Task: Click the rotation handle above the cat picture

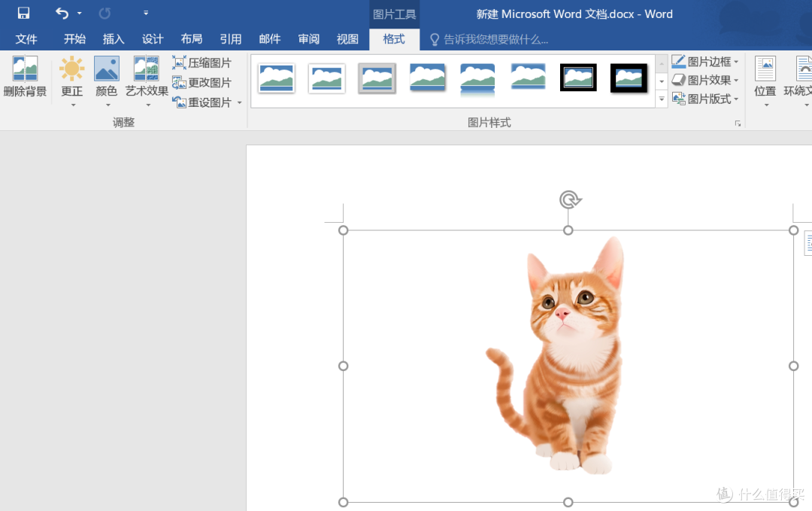Action: pyautogui.click(x=570, y=199)
